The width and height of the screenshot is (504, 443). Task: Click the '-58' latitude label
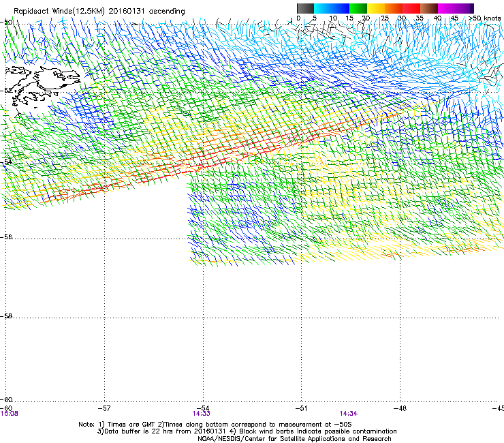tap(6, 316)
